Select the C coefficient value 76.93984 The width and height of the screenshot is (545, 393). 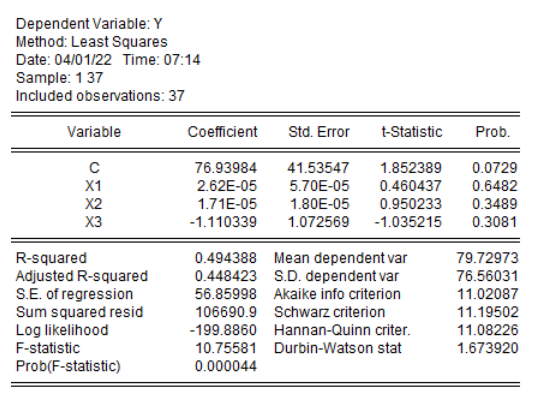(226, 168)
